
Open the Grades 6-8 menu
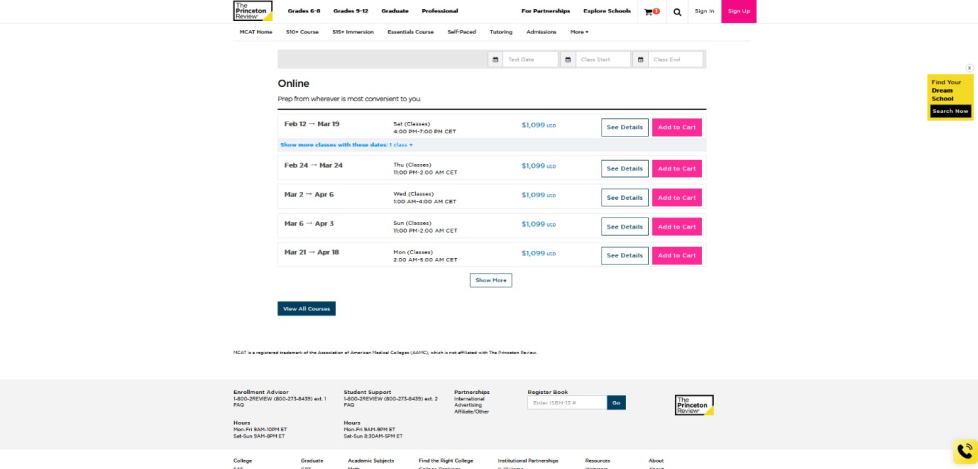click(304, 11)
